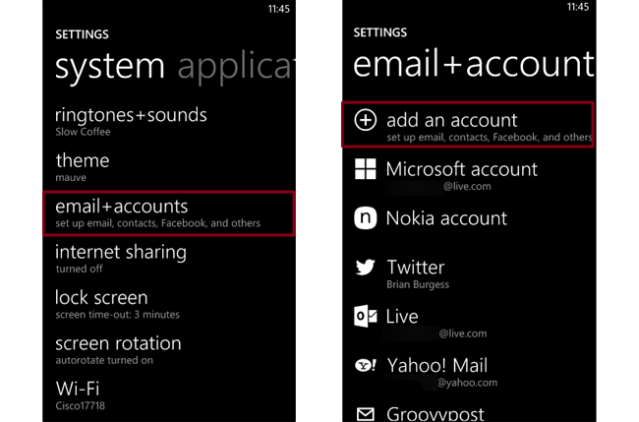Screen dimensions: 639x422
Task: Tap 'Slow Coffee' ringtone subtitle
Action: (83, 132)
